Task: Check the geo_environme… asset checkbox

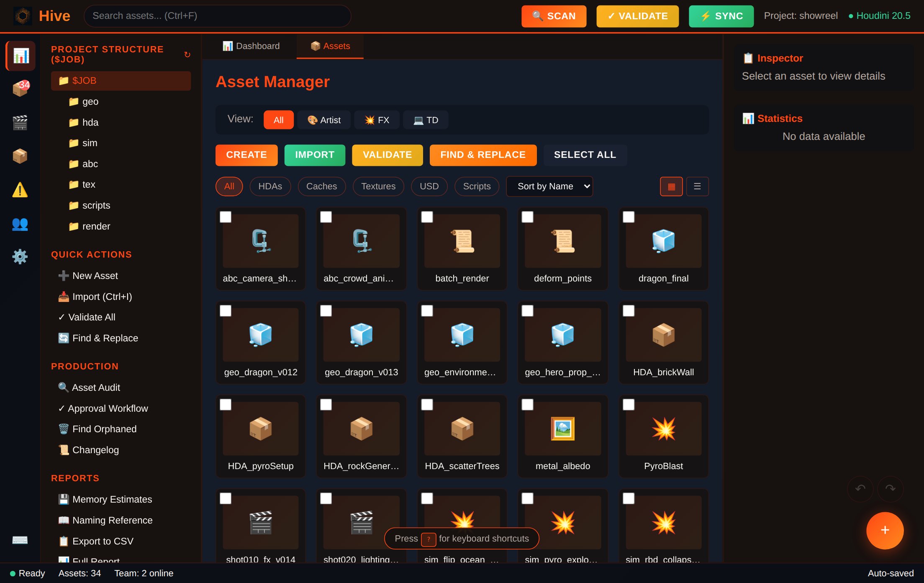Action: [x=427, y=311]
